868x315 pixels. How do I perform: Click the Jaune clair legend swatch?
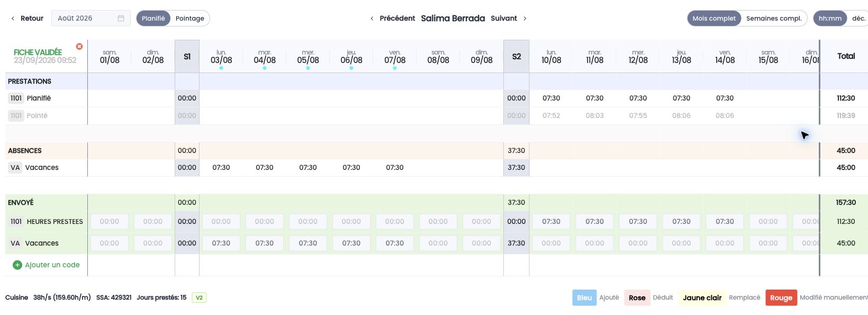(x=702, y=298)
